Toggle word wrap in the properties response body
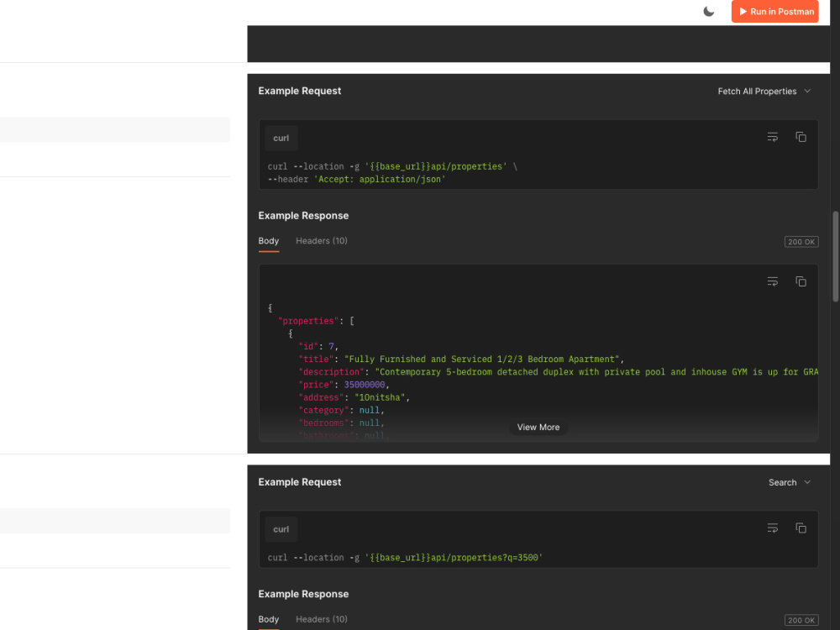Viewport: 840px width, 630px height. (x=772, y=281)
